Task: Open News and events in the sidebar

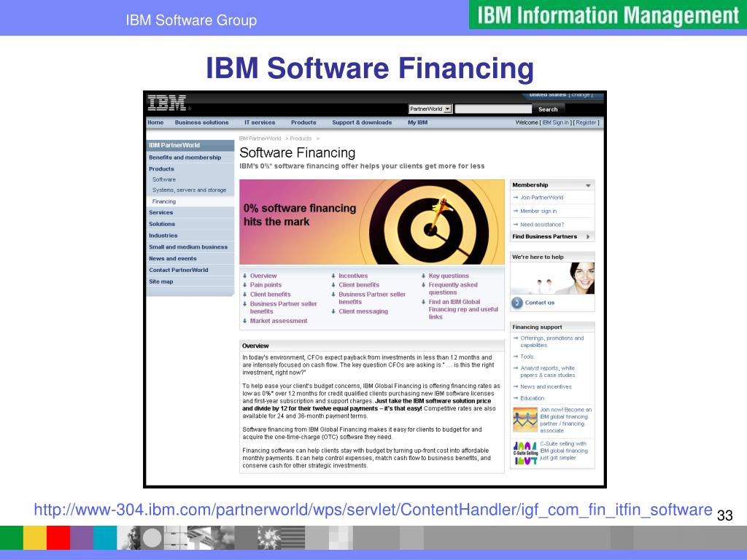Action: click(x=190, y=258)
